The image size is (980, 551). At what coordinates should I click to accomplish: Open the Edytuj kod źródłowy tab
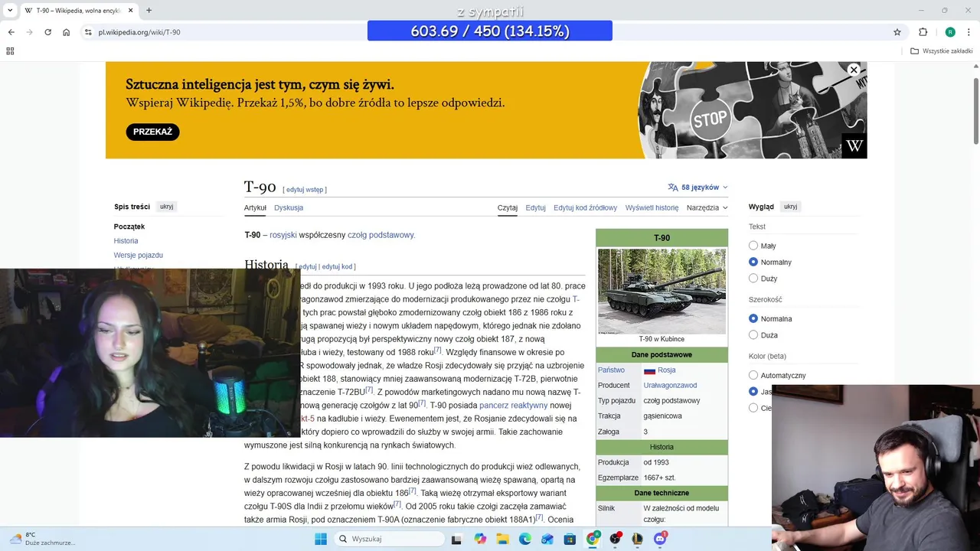tap(585, 207)
